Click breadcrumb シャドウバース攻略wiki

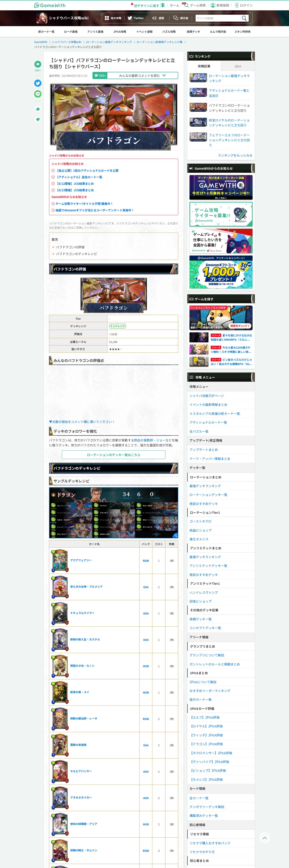(67, 42)
